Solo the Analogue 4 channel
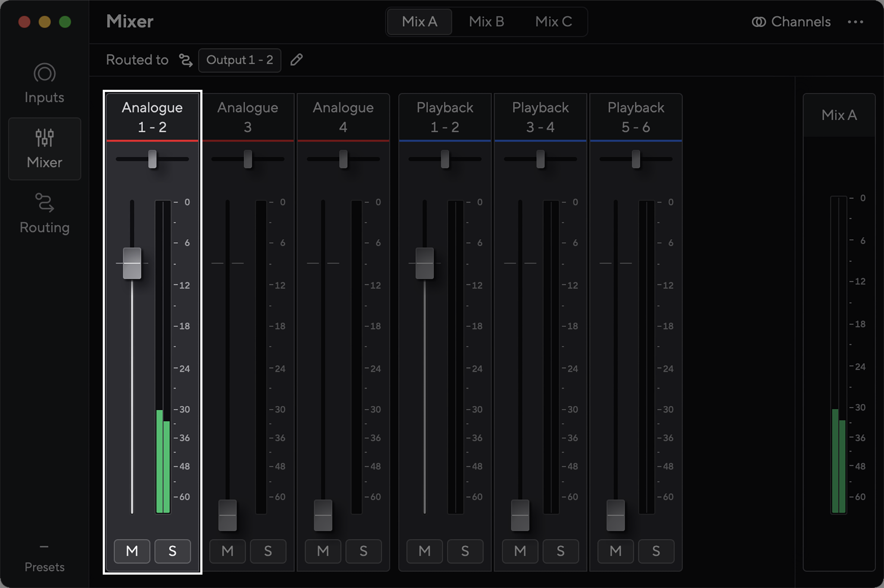 coord(363,551)
